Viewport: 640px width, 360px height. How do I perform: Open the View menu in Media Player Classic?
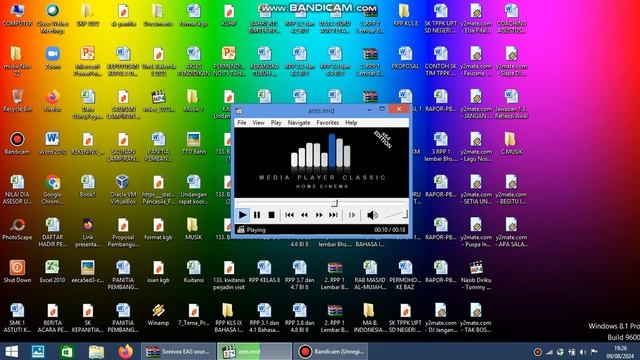[x=258, y=122]
